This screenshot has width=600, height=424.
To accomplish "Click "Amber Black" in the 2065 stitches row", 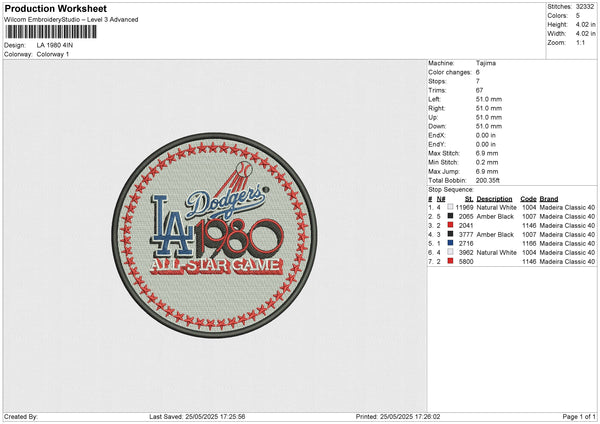I will point(495,216).
